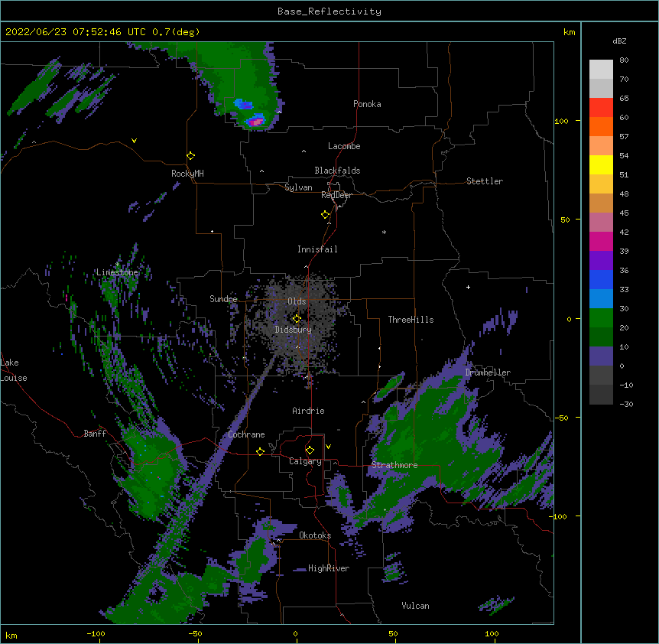The image size is (659, 644).
Task: Select the orange 57-60 dBZ legend swatch
Action: [601, 126]
